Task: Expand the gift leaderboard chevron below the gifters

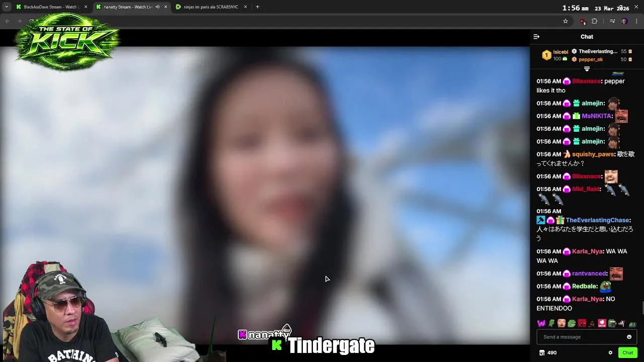Action: (587, 69)
